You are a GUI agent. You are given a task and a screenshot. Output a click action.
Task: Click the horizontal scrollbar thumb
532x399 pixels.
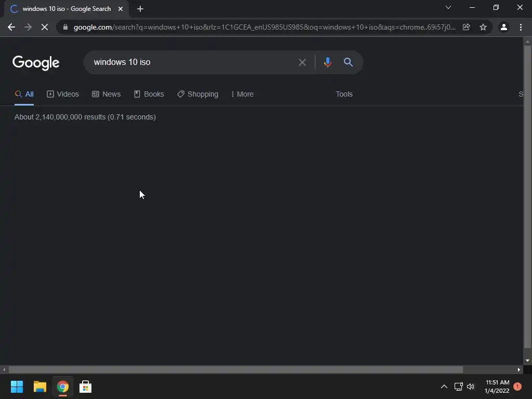(236, 369)
